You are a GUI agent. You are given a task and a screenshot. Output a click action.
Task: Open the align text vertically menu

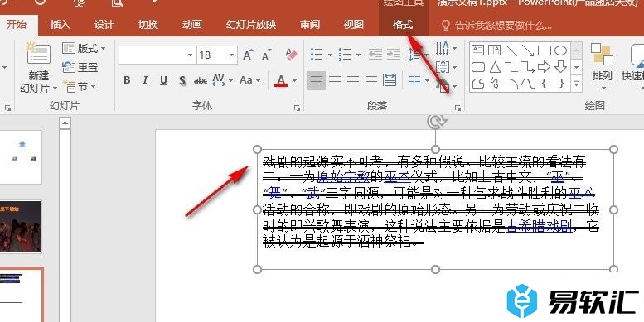pos(446,67)
